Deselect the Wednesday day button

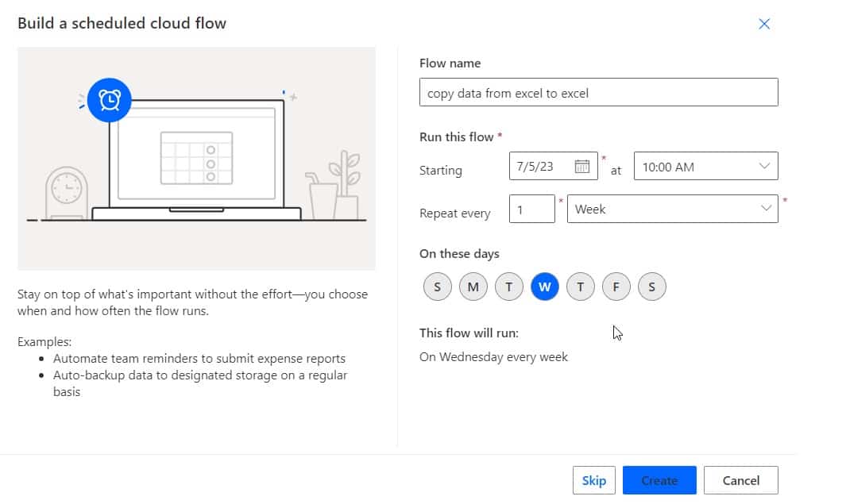544,287
